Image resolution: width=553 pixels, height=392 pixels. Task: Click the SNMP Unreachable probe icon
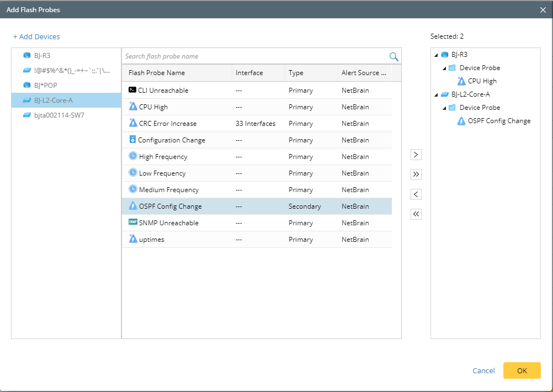133,222
